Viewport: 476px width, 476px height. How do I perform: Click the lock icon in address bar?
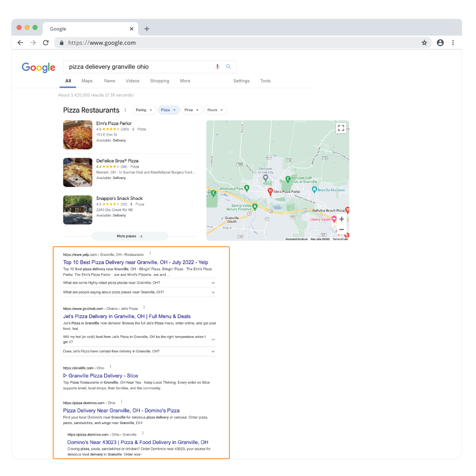tap(61, 43)
